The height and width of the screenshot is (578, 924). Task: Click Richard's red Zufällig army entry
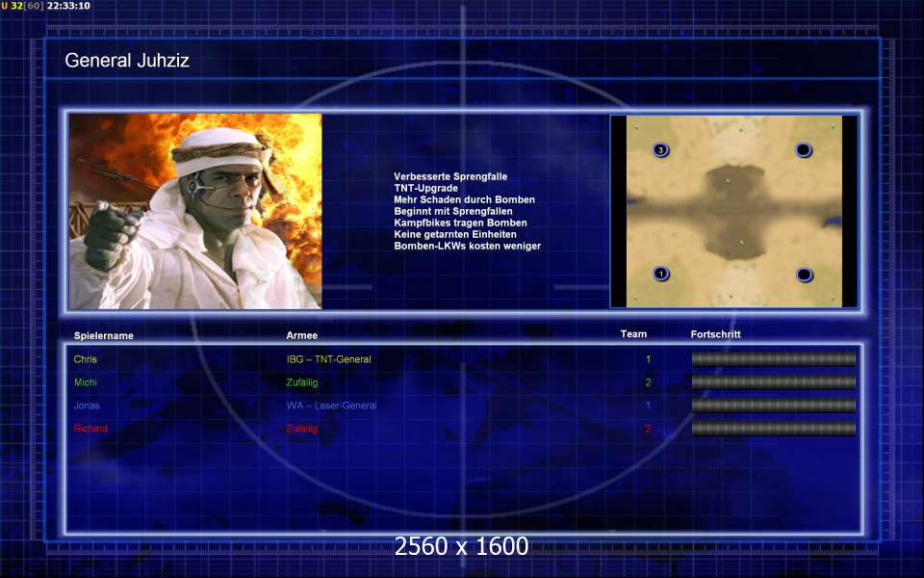click(301, 429)
